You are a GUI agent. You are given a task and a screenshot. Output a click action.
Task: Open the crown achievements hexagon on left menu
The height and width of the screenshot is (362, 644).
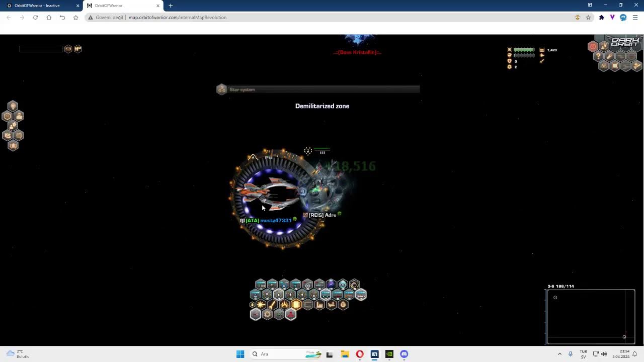pyautogui.click(x=13, y=146)
